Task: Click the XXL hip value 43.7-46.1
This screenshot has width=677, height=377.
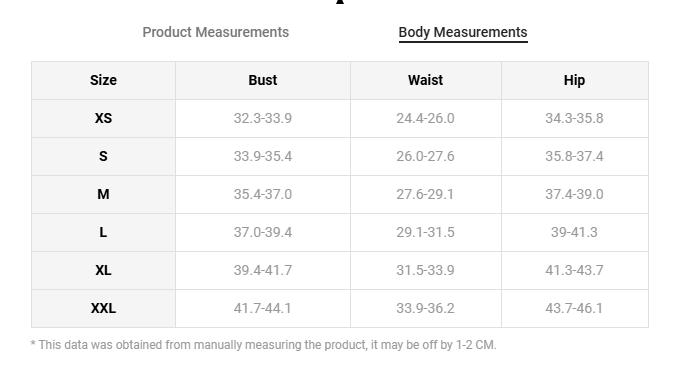Action: [x=574, y=308]
